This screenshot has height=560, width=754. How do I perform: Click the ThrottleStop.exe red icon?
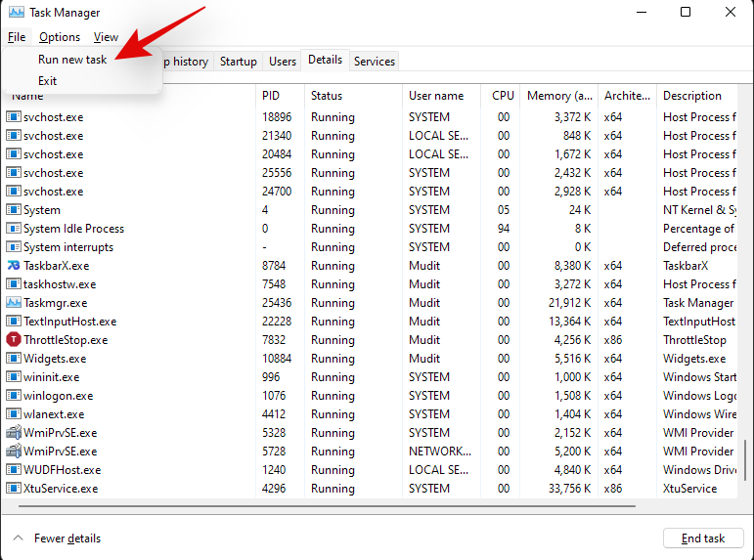click(14, 340)
